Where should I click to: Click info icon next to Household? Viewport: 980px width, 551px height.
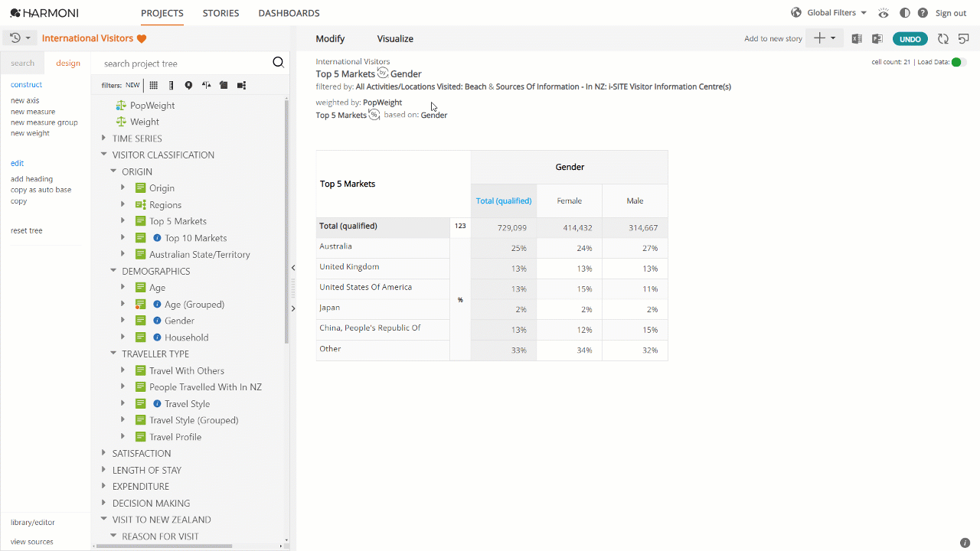tap(157, 337)
